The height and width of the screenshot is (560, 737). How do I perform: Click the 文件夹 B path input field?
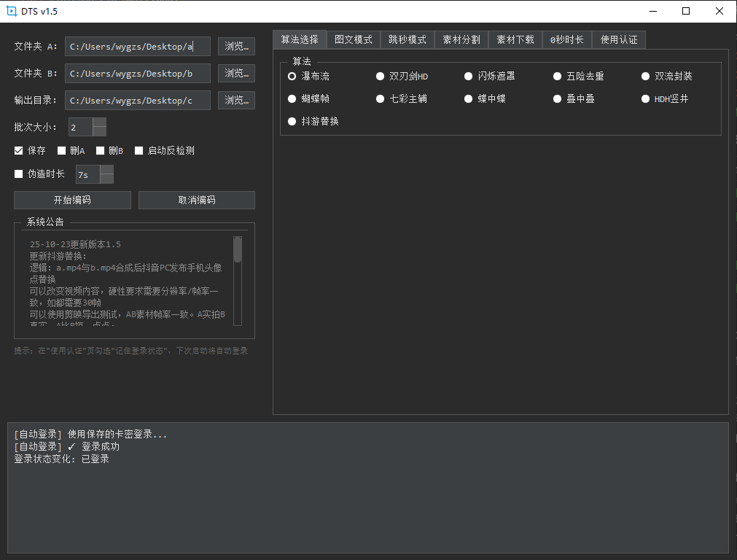coord(138,74)
